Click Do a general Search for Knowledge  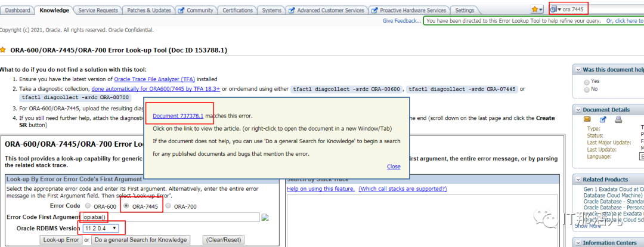(141, 240)
